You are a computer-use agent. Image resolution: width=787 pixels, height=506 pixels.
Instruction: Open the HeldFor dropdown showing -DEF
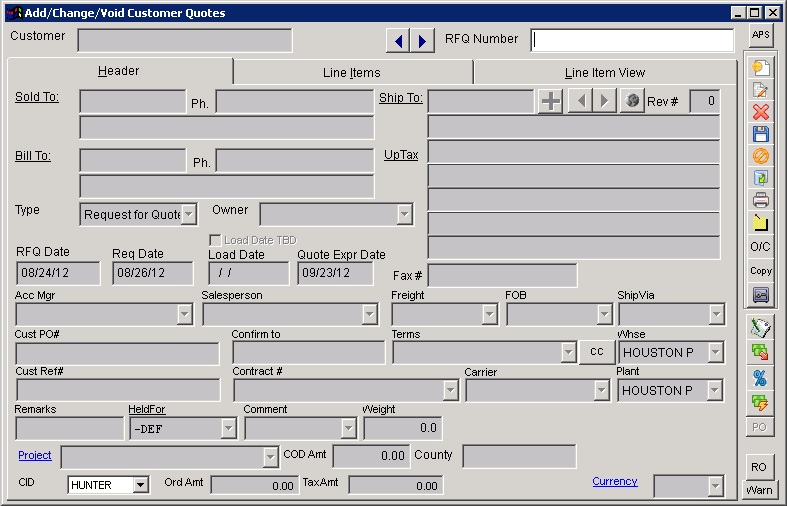click(x=228, y=428)
